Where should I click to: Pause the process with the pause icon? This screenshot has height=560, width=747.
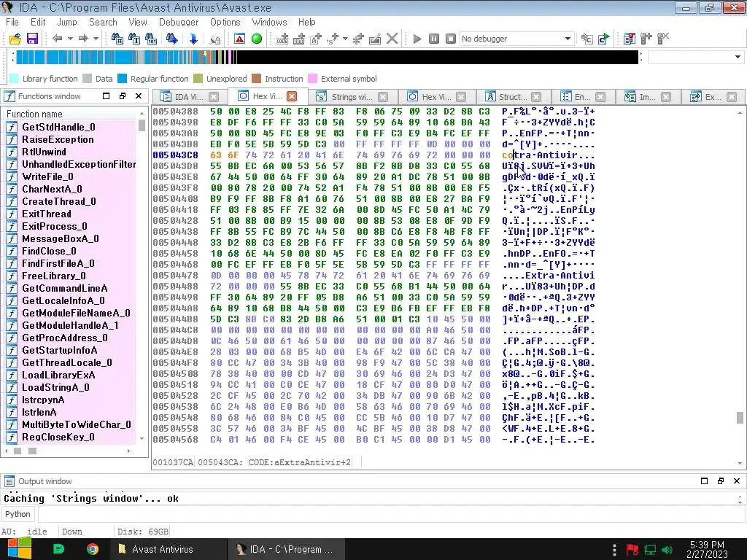(434, 39)
